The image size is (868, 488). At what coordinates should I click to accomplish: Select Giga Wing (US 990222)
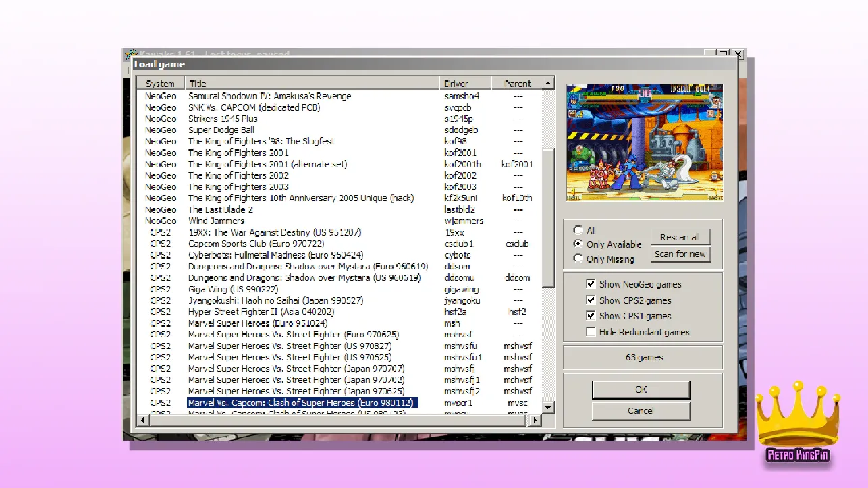tap(340, 289)
